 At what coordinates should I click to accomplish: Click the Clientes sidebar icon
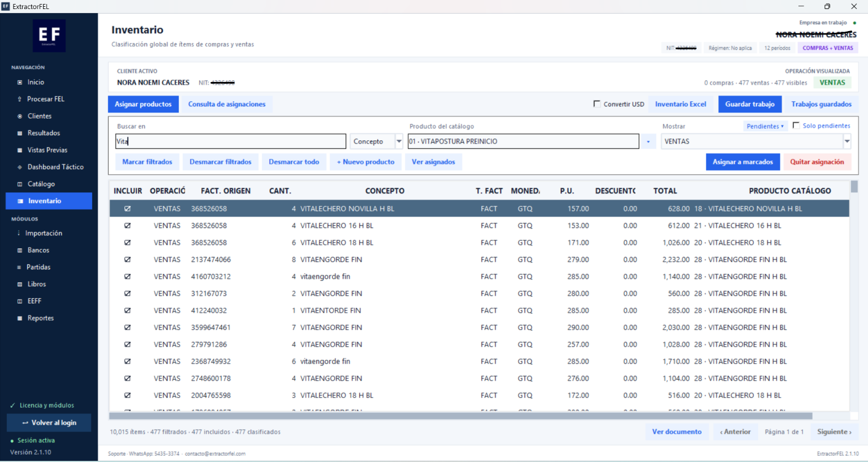20,116
